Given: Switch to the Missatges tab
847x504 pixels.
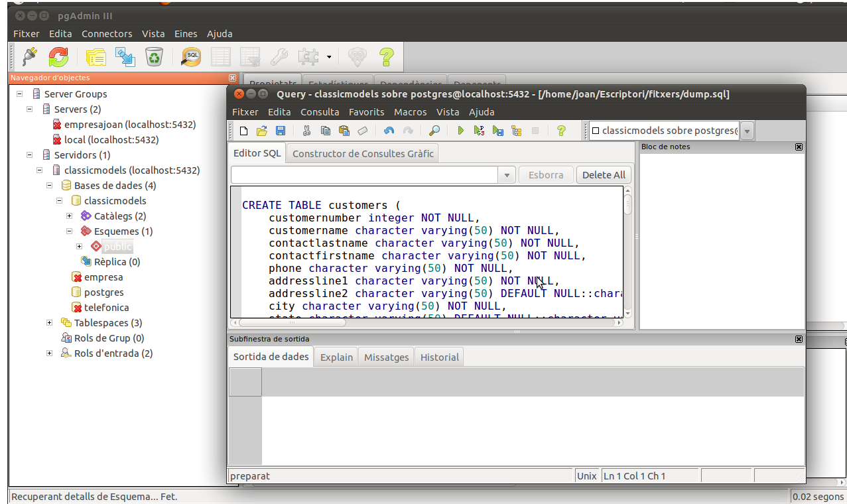Looking at the screenshot, I should pos(386,357).
